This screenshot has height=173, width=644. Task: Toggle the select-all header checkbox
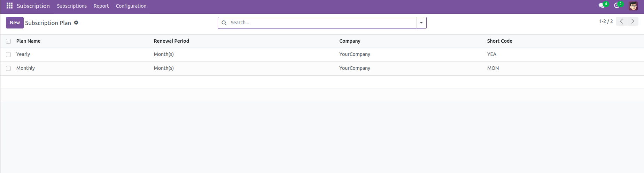coord(8,41)
